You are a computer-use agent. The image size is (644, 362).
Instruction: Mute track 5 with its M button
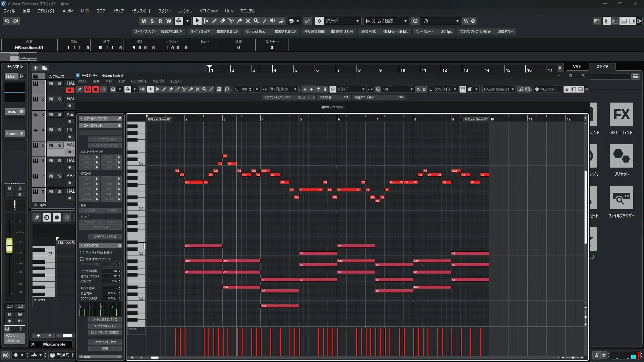(51, 145)
